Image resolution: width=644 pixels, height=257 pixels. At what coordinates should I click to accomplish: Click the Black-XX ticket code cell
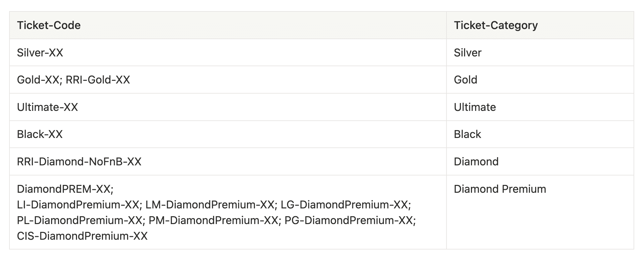(x=40, y=134)
